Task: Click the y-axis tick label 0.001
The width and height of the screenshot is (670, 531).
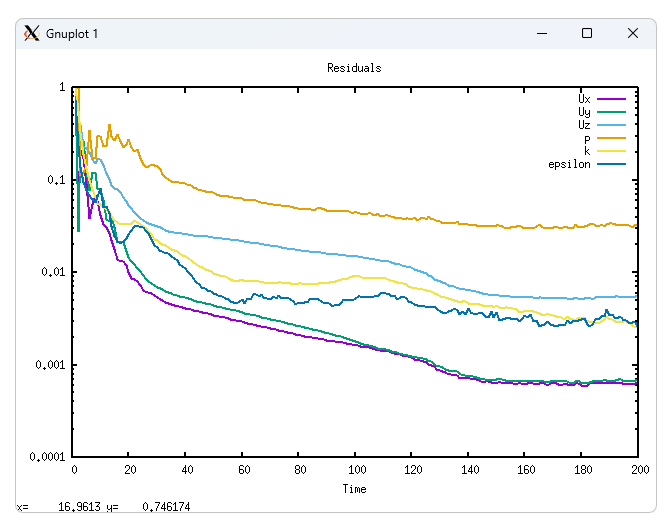Action: (50, 365)
